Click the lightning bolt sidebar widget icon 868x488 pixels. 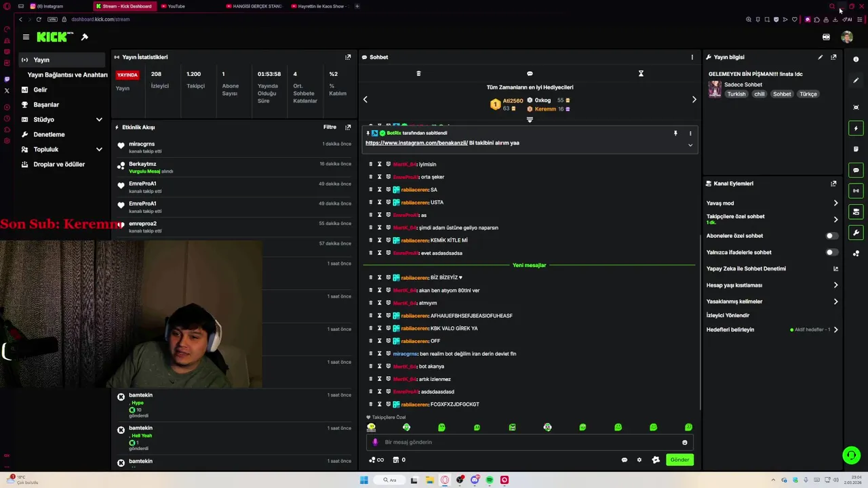pos(856,128)
